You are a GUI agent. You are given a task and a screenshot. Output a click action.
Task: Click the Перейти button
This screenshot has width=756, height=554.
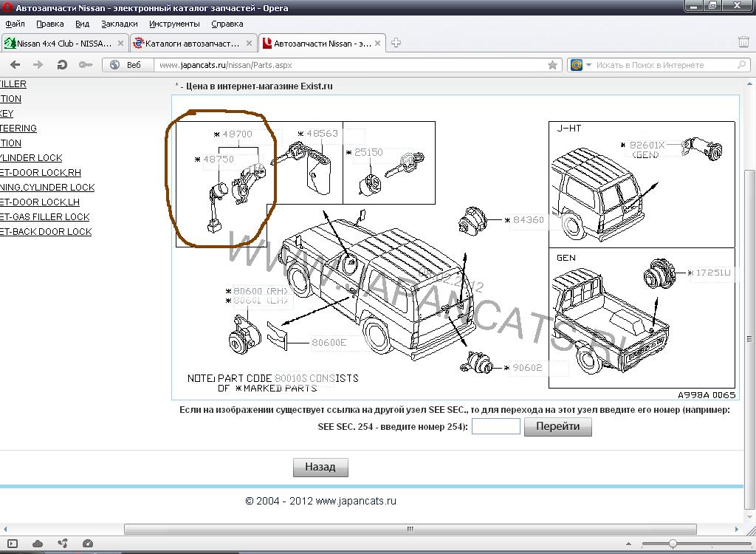(558, 427)
